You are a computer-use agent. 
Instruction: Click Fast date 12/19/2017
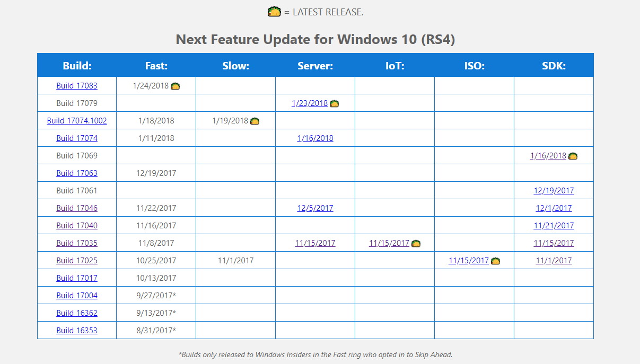[x=156, y=173]
